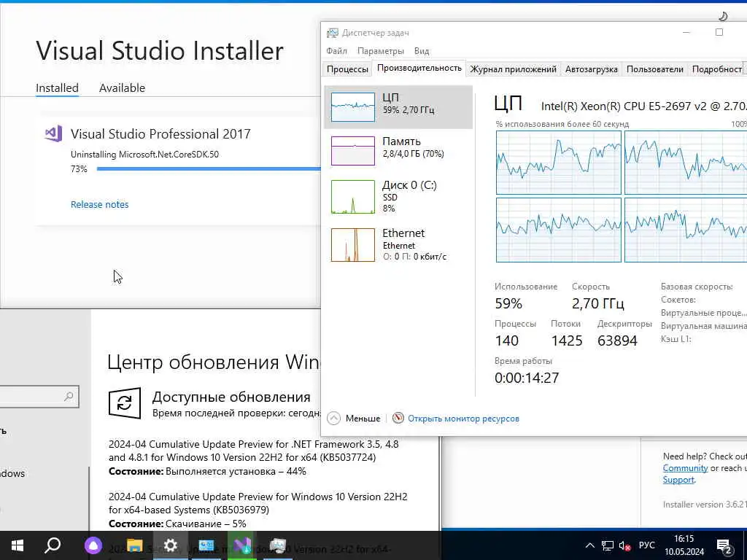Open the taskbar search magnifier
747x560 pixels.
tap(53, 545)
